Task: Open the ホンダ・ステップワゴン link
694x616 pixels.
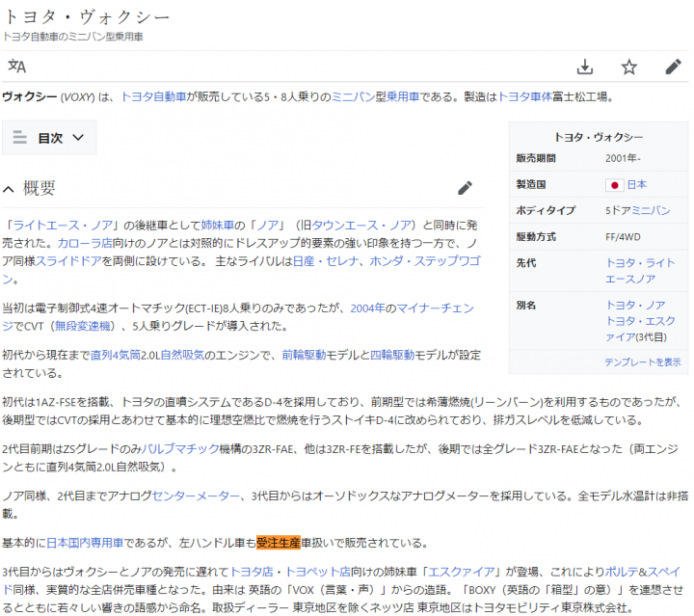Action: [425, 260]
